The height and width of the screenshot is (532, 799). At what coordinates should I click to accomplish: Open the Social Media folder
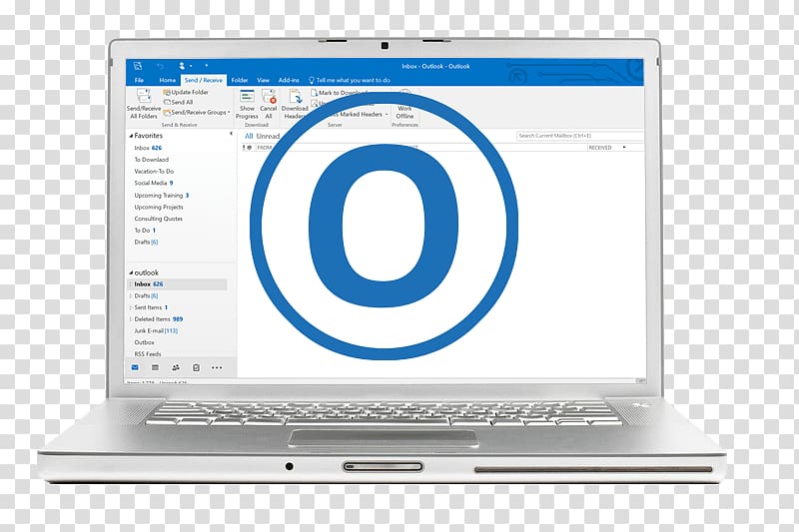click(154, 184)
